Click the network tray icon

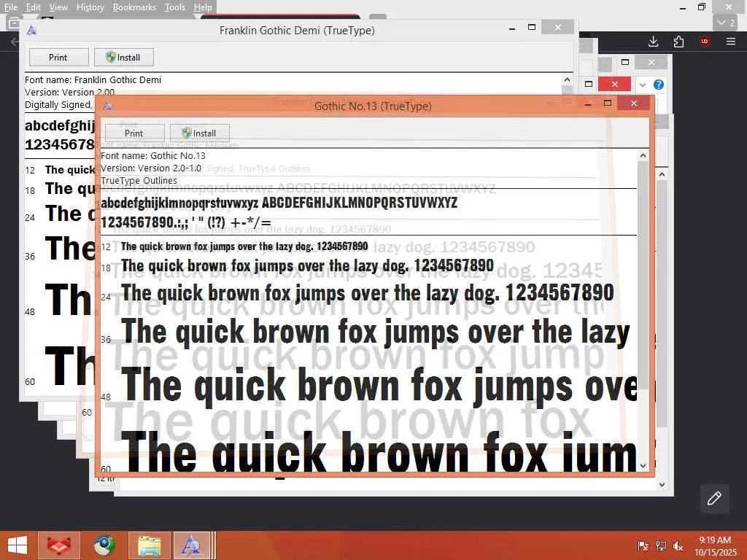pyautogui.click(x=660, y=546)
